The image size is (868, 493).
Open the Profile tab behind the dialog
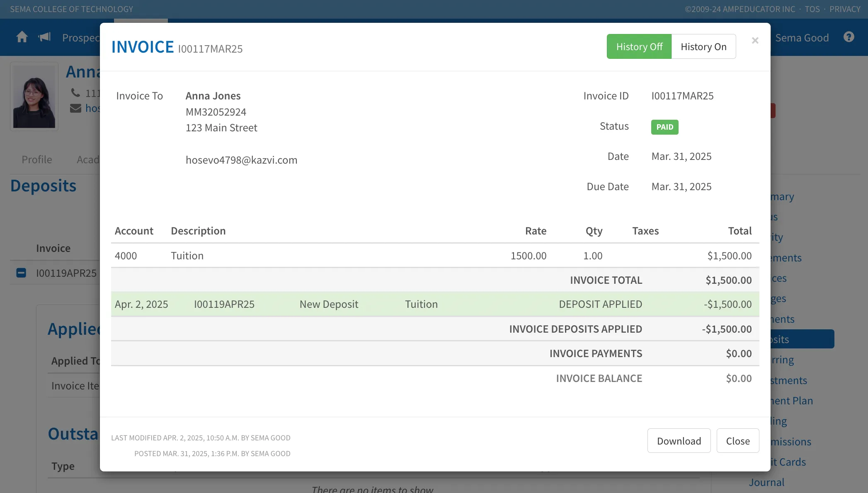[x=37, y=159]
